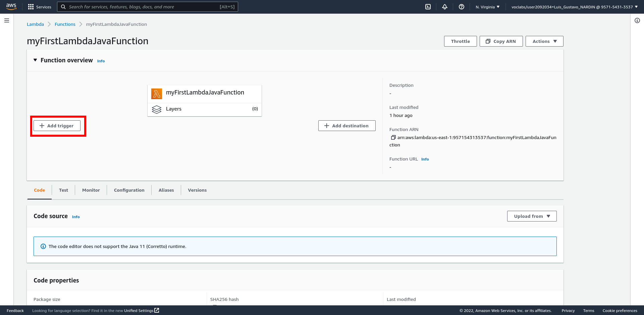644x315 pixels.
Task: Click the Add destination button
Action: click(346, 126)
